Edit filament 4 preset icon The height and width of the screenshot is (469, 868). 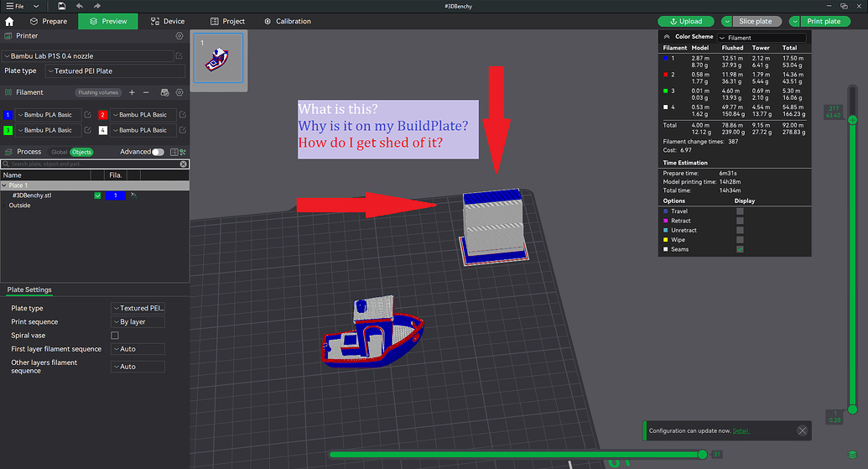pyautogui.click(x=182, y=130)
